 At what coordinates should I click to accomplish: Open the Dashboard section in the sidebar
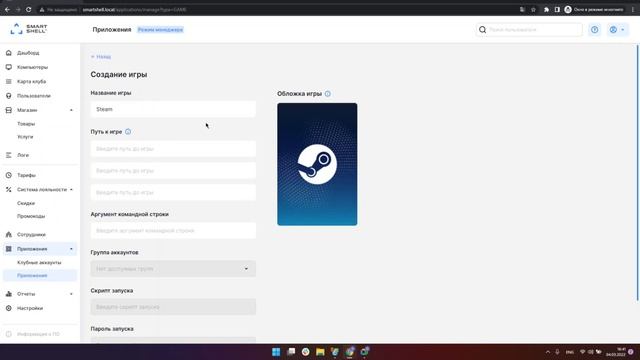[x=28, y=53]
